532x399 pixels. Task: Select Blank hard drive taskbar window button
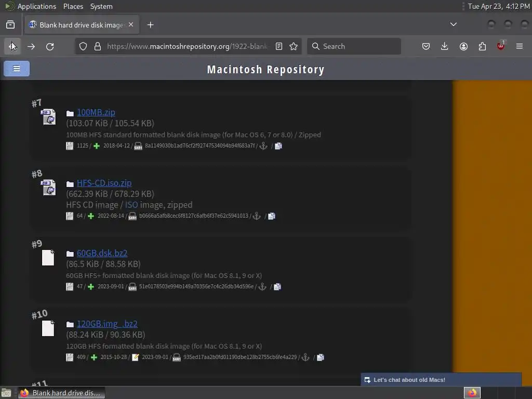point(61,393)
